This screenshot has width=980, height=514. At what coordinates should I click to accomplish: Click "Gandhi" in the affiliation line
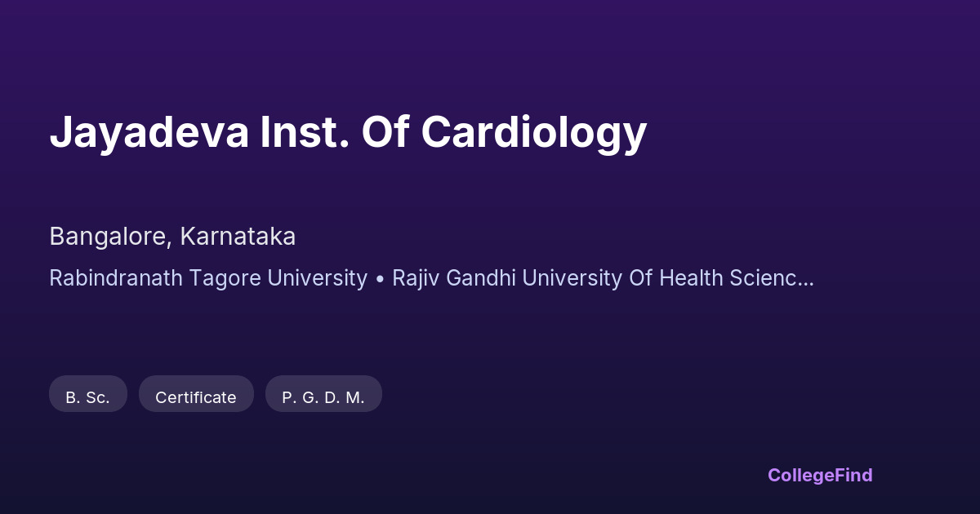coord(485,278)
